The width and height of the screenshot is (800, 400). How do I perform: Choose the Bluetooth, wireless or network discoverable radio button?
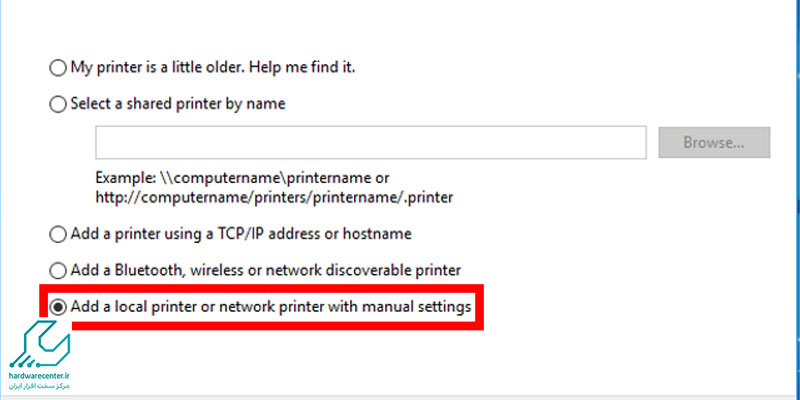click(x=58, y=270)
